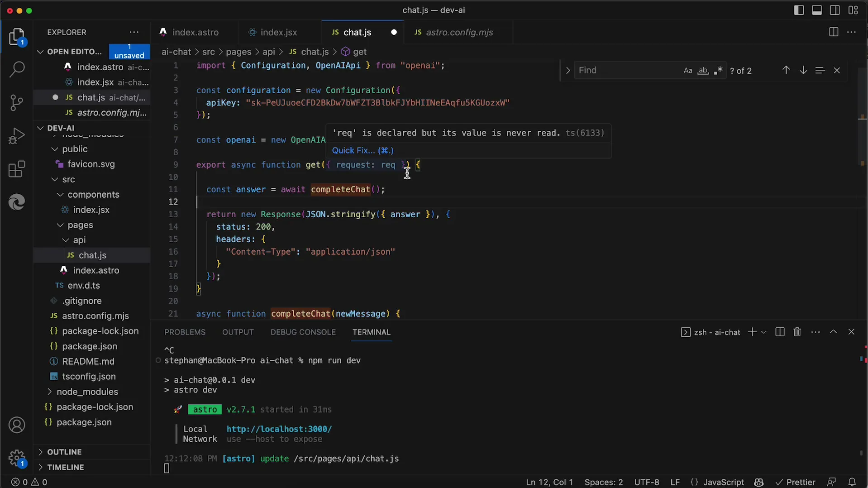
Task: Click the Spaces: 2 indentation setting
Action: pyautogui.click(x=603, y=482)
